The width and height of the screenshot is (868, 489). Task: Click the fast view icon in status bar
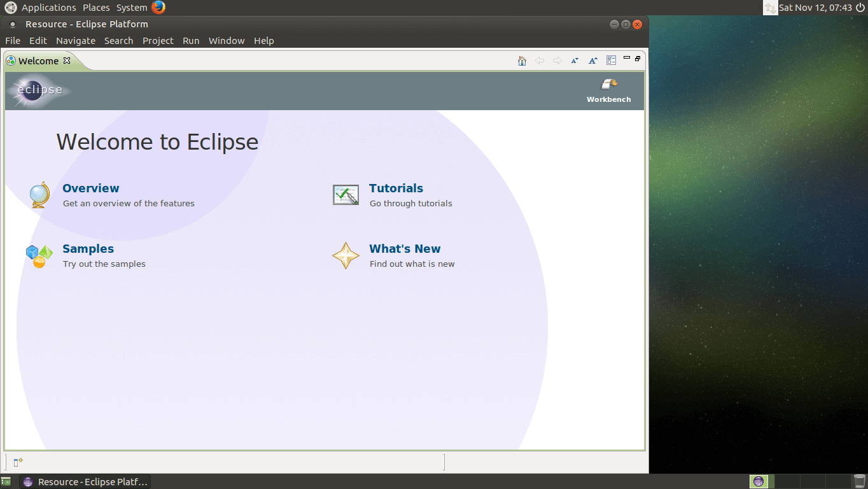[x=18, y=462]
